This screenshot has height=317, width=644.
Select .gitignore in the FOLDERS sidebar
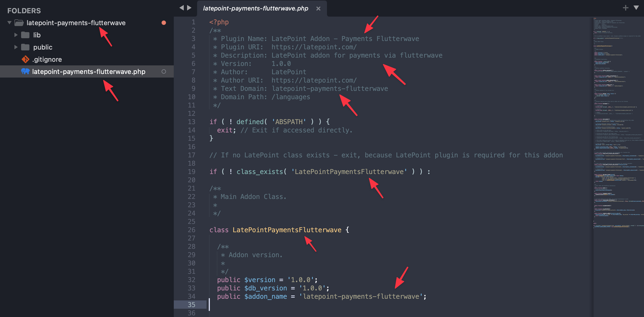(x=47, y=59)
